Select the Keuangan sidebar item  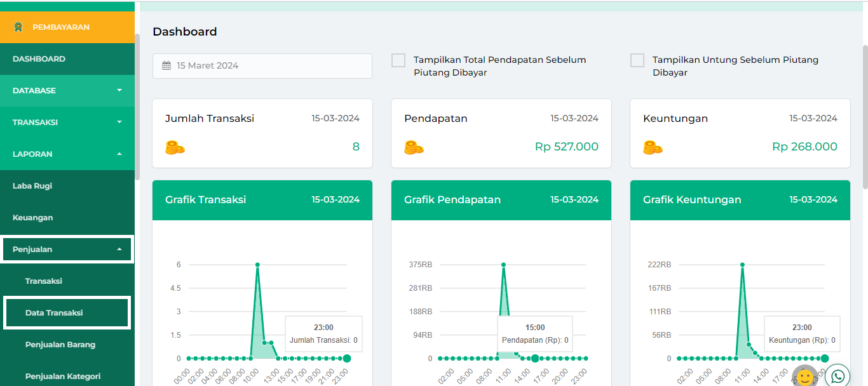(x=33, y=218)
